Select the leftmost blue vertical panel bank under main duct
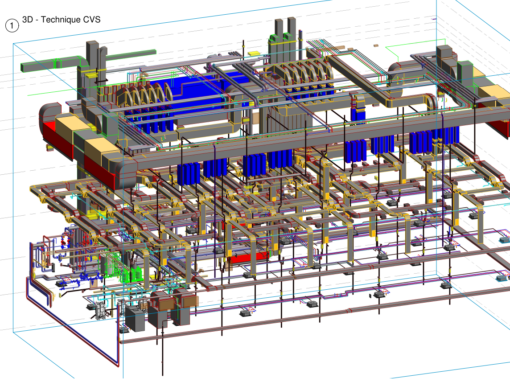The image size is (510, 382). 188,173
